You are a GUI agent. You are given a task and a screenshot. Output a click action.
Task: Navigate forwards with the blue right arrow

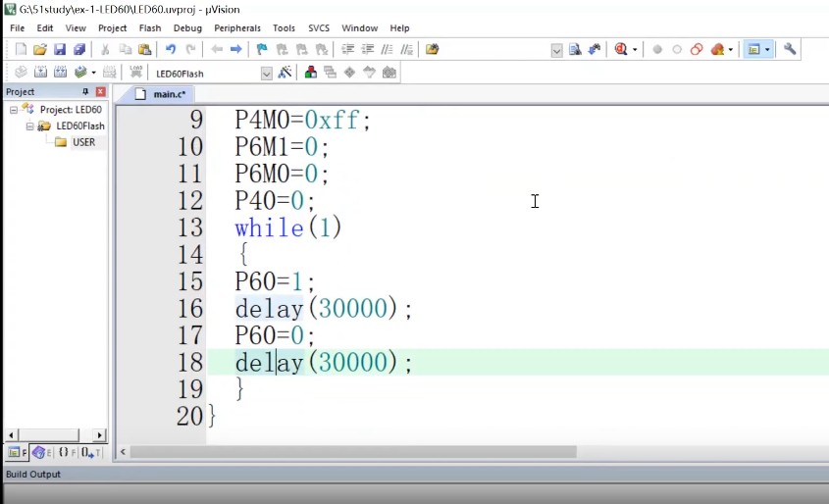235,49
